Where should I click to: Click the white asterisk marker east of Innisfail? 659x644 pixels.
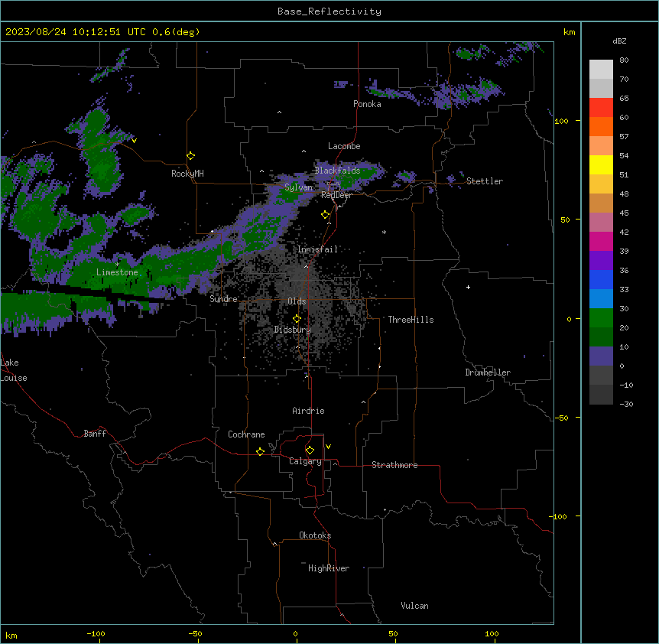(384, 232)
